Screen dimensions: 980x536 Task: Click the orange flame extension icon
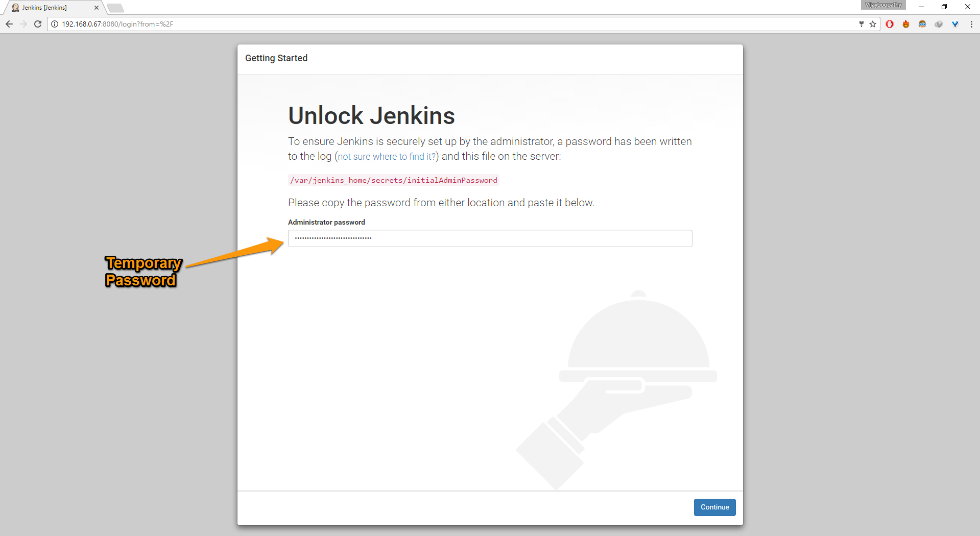(x=906, y=24)
